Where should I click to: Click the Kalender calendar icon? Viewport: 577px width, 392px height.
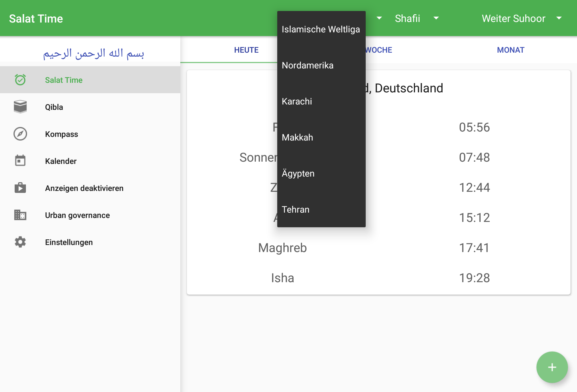(x=20, y=161)
